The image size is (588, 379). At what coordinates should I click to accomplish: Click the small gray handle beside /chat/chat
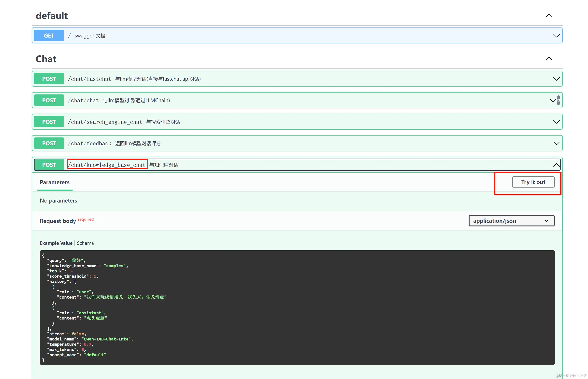point(558,100)
